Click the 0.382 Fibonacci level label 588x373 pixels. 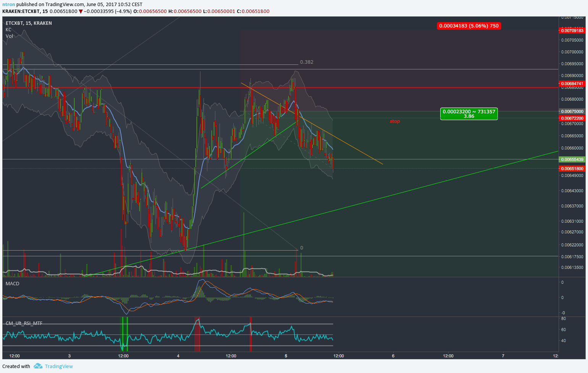[307, 62]
